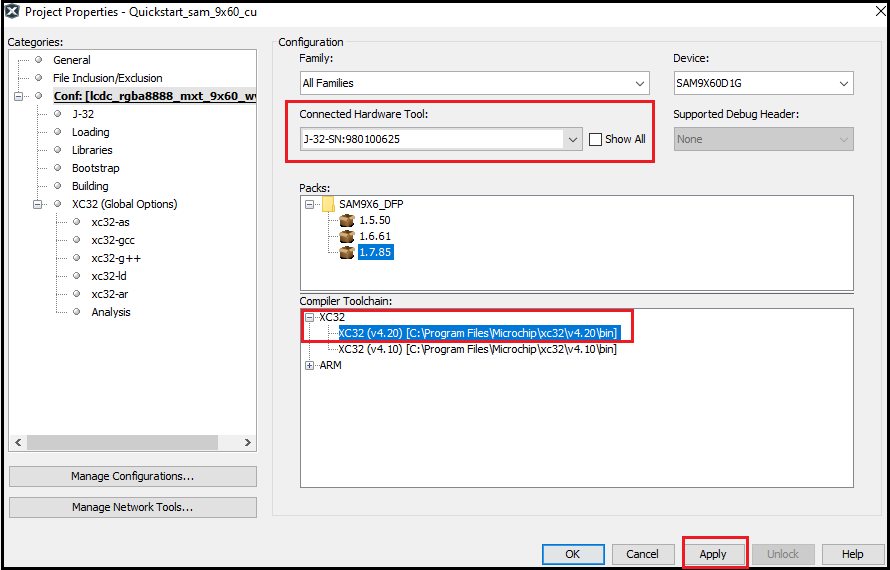
Task: Select General category
Action: [72, 60]
